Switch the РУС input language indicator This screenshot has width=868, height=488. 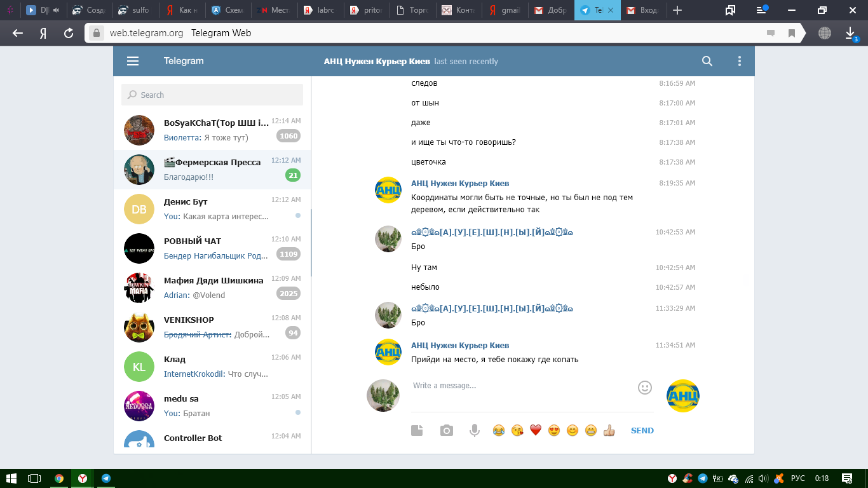[x=798, y=478]
